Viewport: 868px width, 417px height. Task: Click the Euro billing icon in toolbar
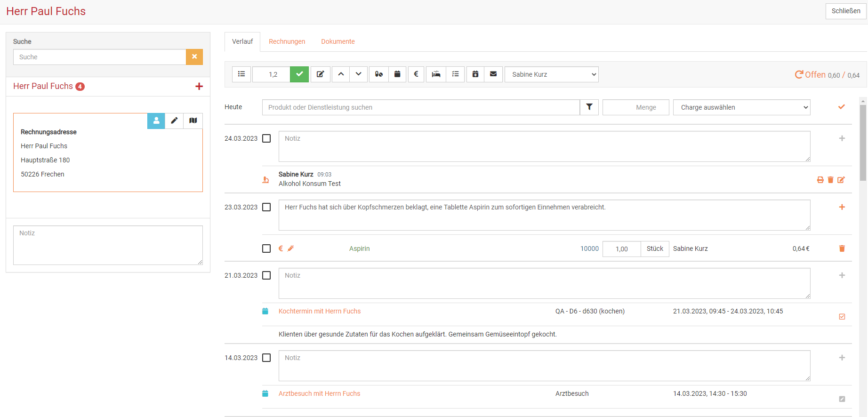click(416, 74)
